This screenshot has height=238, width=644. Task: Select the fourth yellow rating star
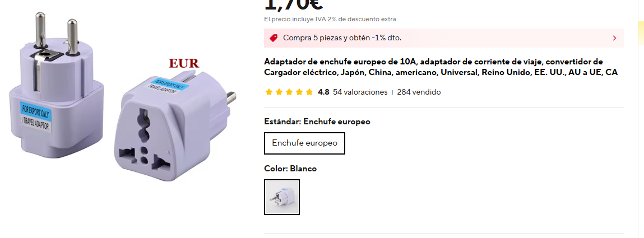point(299,92)
